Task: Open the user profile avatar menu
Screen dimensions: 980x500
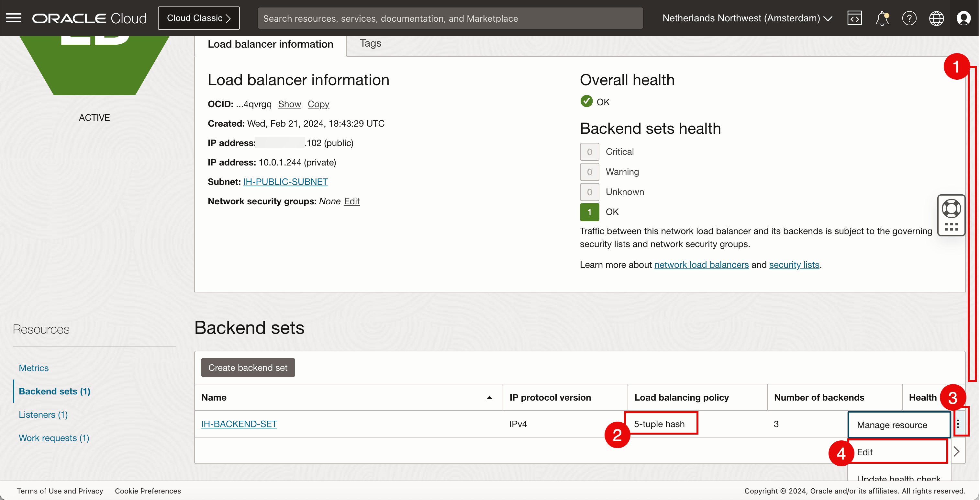Action: pyautogui.click(x=963, y=18)
